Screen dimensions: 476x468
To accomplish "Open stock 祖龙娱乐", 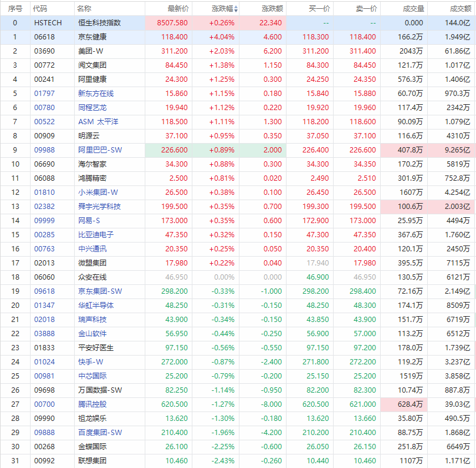I will (92, 418).
